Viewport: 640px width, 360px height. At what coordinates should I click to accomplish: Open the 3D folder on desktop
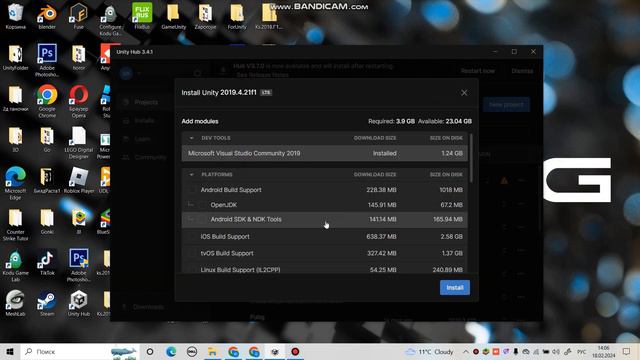tap(16, 140)
